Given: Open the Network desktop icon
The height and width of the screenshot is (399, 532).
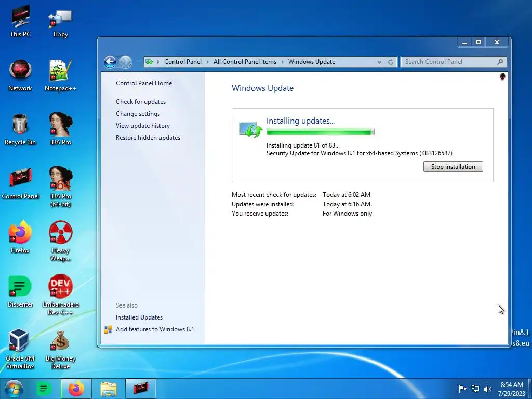Looking at the screenshot, I should tap(20, 75).
